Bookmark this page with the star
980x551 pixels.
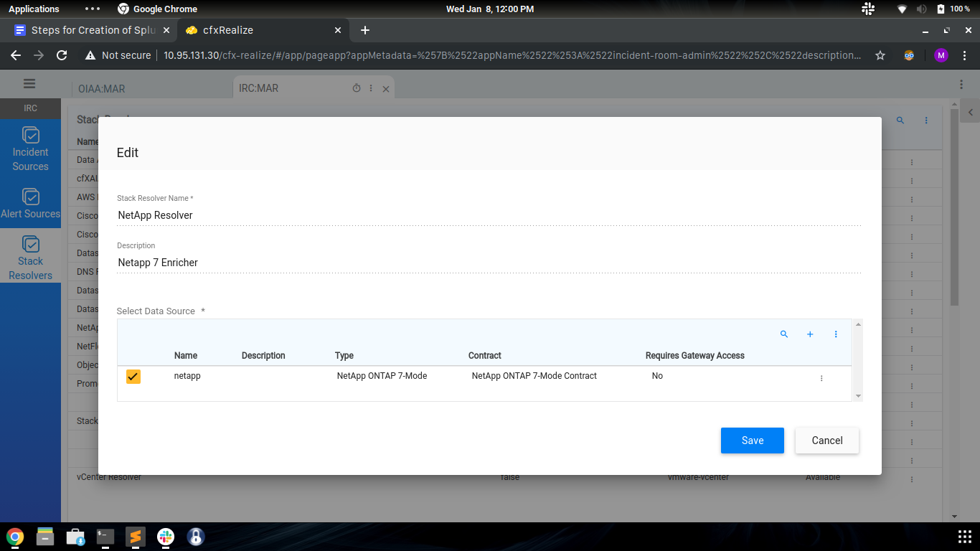pyautogui.click(x=880, y=55)
